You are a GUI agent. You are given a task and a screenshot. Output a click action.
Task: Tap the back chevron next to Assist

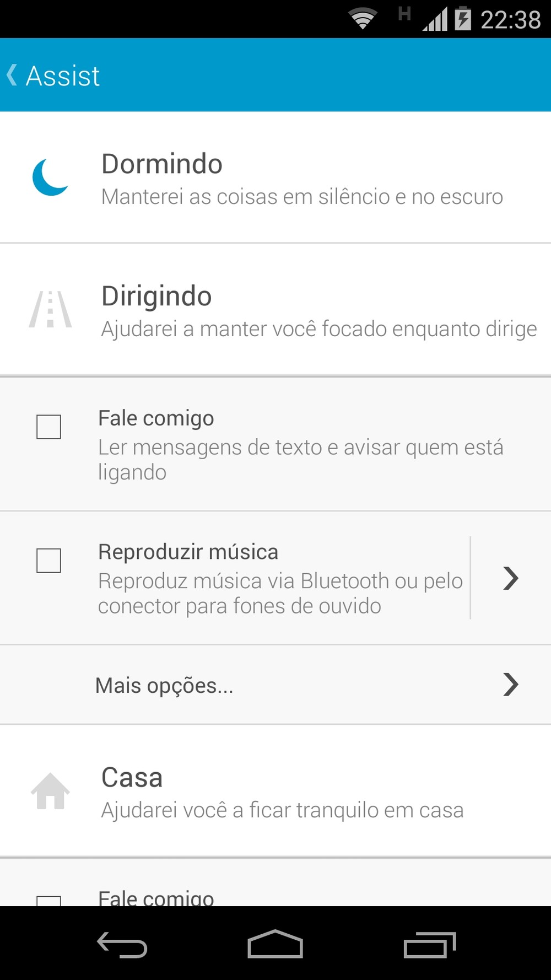point(12,75)
